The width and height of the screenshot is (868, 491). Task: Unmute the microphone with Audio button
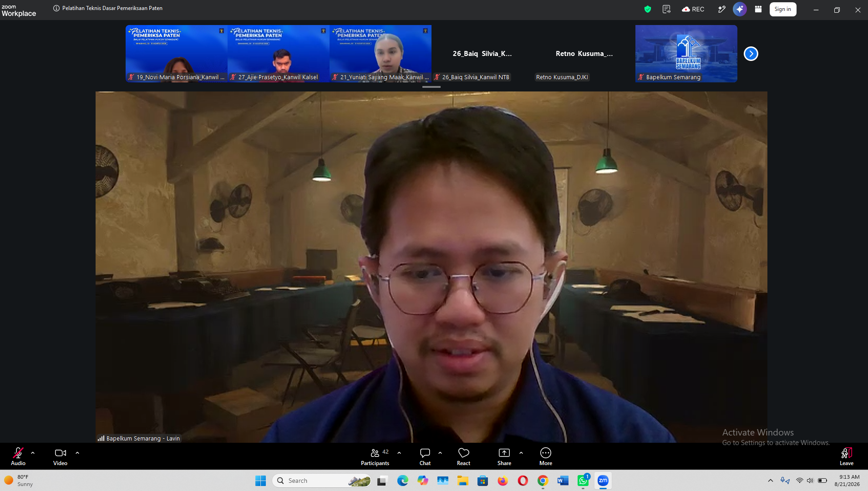18,456
